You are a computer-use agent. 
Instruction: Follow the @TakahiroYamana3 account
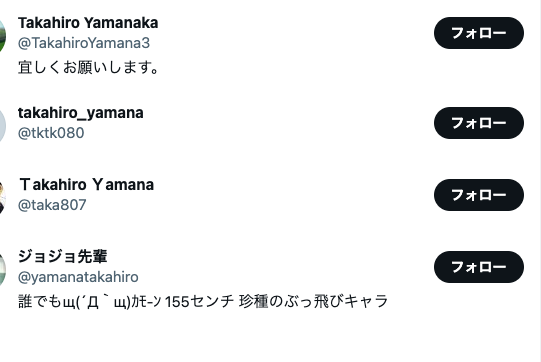(479, 33)
